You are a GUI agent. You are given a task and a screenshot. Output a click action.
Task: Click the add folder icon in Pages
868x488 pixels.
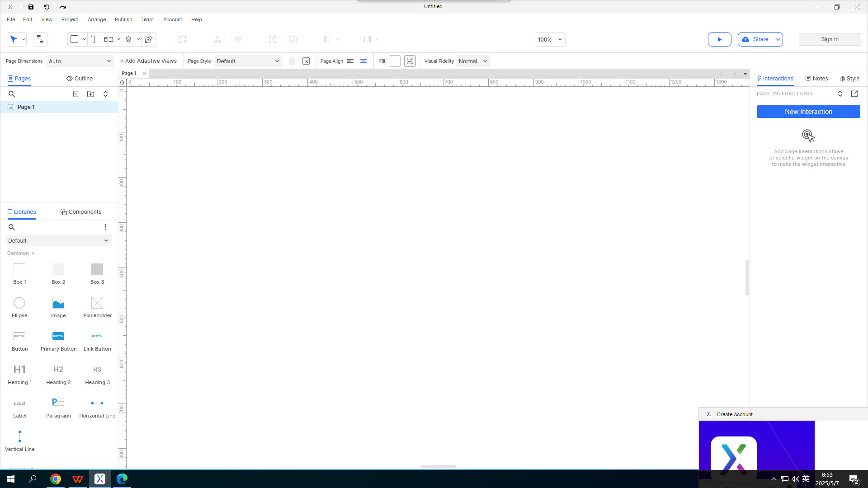(91, 94)
